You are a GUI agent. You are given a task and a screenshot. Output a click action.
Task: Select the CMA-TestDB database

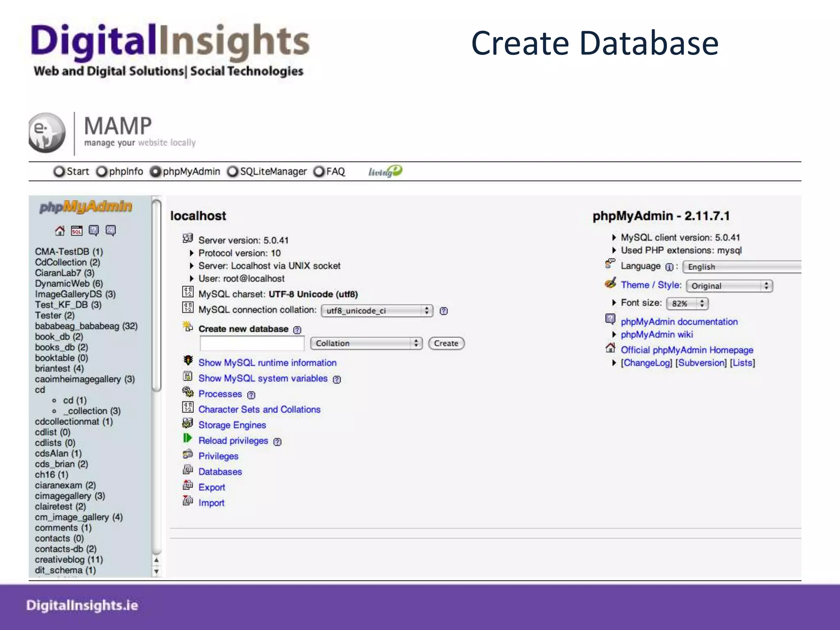69,251
